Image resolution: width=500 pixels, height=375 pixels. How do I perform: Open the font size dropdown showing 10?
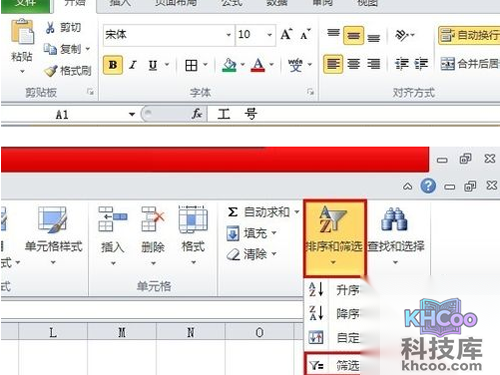click(269, 35)
